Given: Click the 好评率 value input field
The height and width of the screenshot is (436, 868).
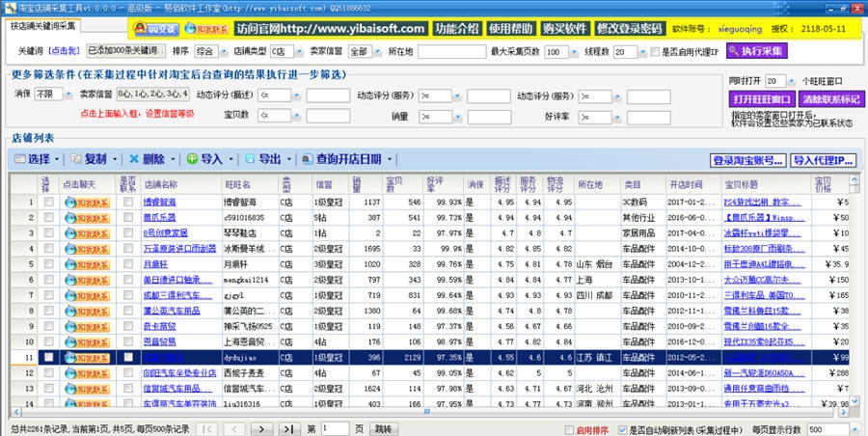Looking at the screenshot, I should pyautogui.click(x=649, y=118).
